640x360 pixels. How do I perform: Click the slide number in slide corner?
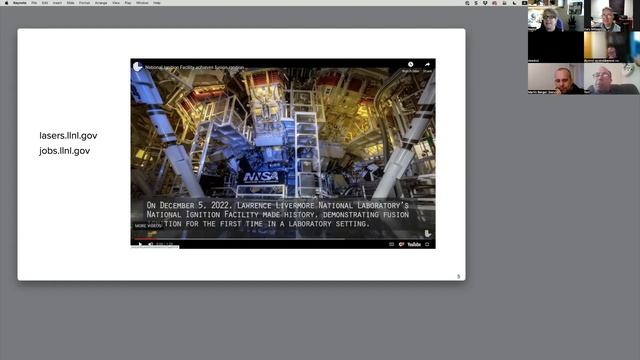pyautogui.click(x=458, y=276)
